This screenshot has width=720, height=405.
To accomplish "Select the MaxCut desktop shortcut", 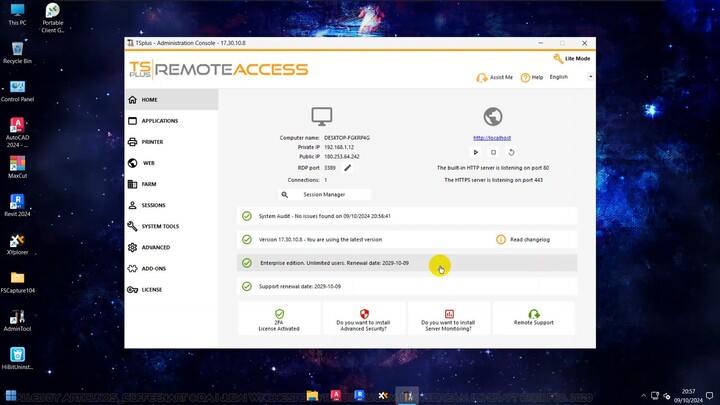I will tap(17, 168).
